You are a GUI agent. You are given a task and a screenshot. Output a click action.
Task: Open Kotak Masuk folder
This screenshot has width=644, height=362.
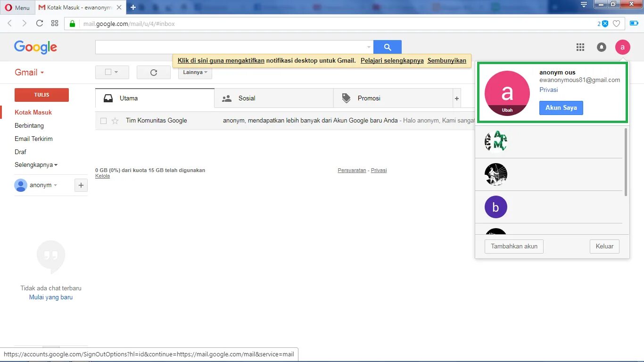(33, 112)
